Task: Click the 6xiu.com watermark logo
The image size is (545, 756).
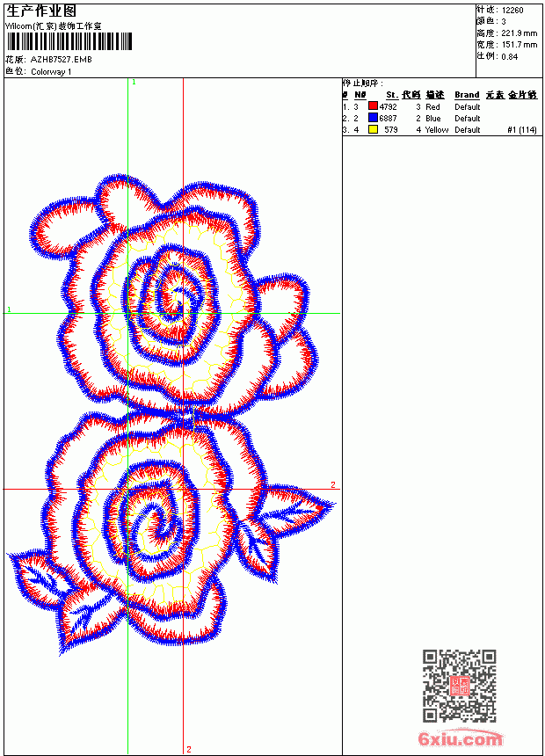Action: point(460,738)
